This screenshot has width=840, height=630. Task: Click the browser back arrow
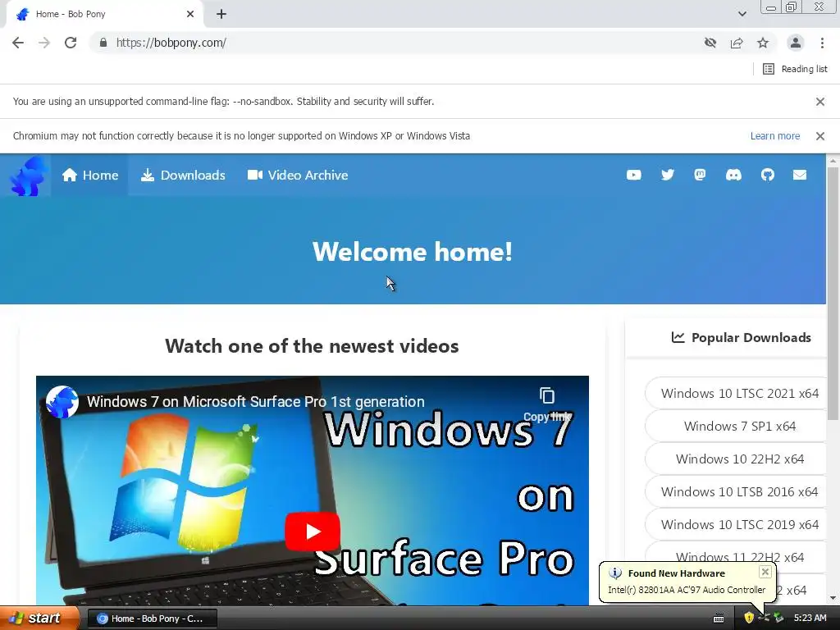(18, 43)
